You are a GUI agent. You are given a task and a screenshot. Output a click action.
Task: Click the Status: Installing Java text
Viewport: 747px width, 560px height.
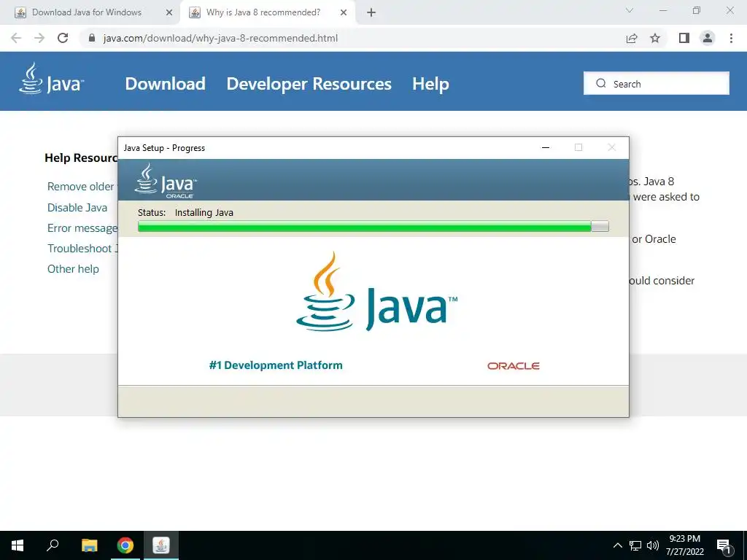click(185, 212)
